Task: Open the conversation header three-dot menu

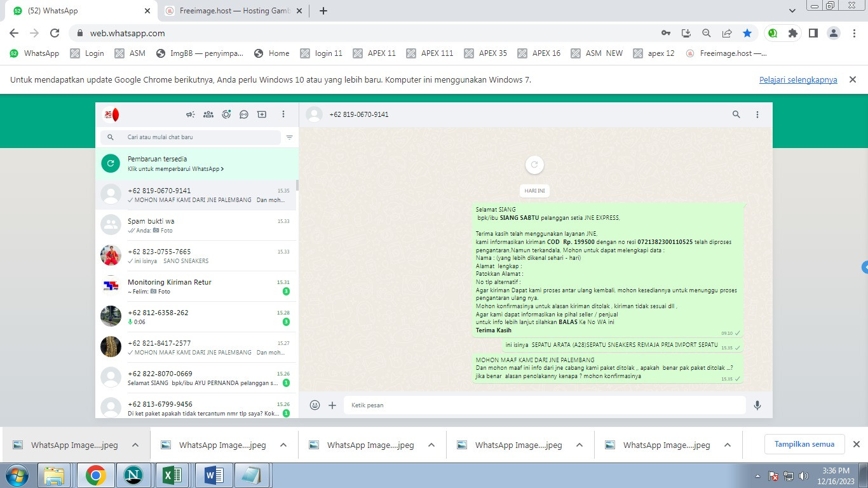Action: tap(757, 114)
